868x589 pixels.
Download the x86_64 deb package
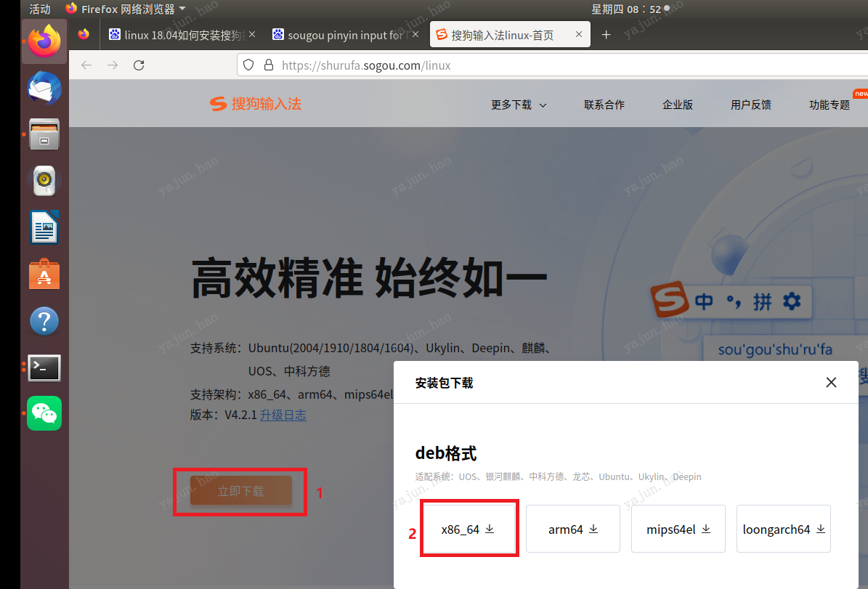coord(468,529)
